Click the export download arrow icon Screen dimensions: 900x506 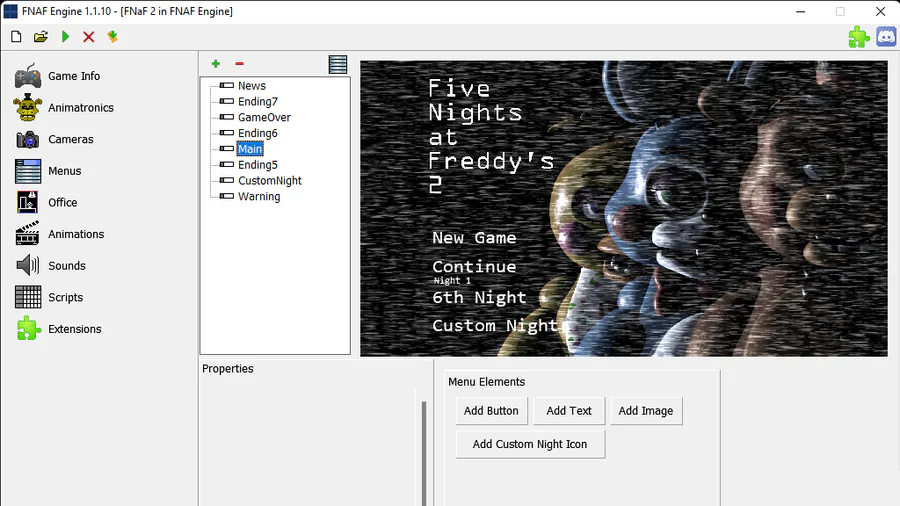[112, 37]
